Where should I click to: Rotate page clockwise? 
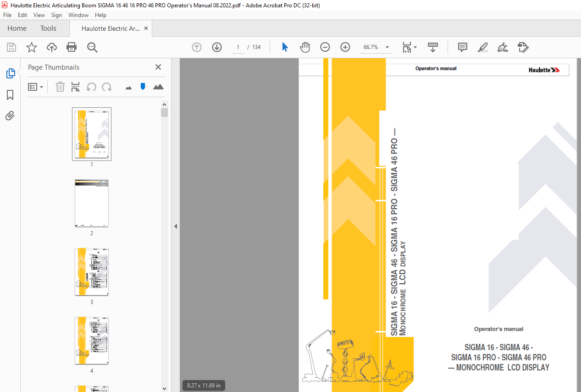(107, 87)
